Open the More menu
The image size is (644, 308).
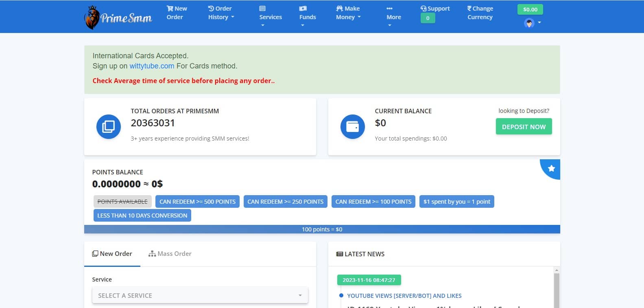[x=393, y=16]
